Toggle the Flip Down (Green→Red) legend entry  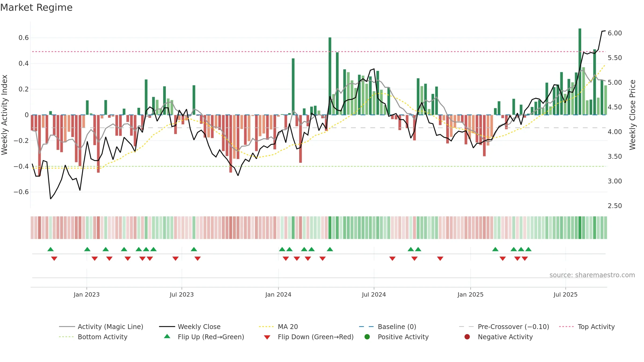point(309,337)
